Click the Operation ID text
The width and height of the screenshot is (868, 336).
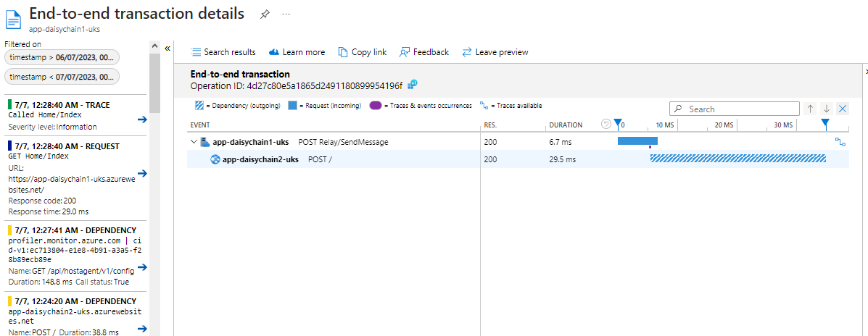click(297, 85)
